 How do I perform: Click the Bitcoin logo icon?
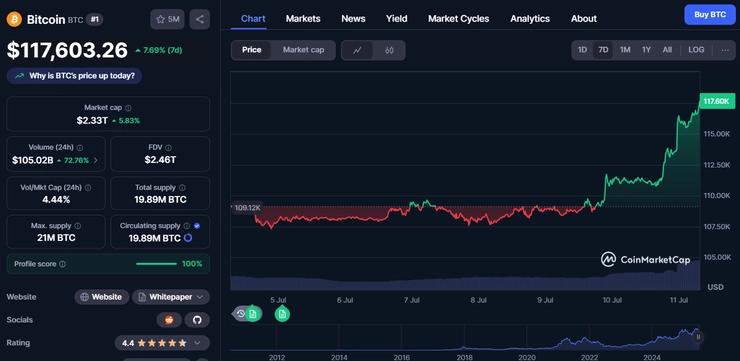[x=14, y=19]
